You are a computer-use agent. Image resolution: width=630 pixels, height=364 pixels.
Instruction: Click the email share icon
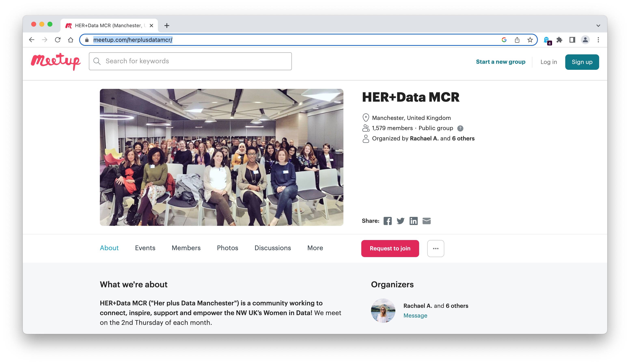click(x=426, y=221)
